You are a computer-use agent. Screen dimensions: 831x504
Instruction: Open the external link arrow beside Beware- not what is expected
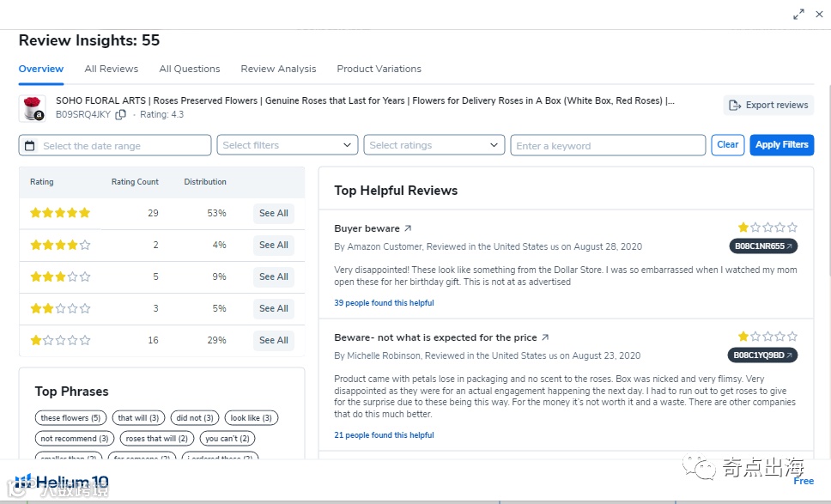[545, 337]
